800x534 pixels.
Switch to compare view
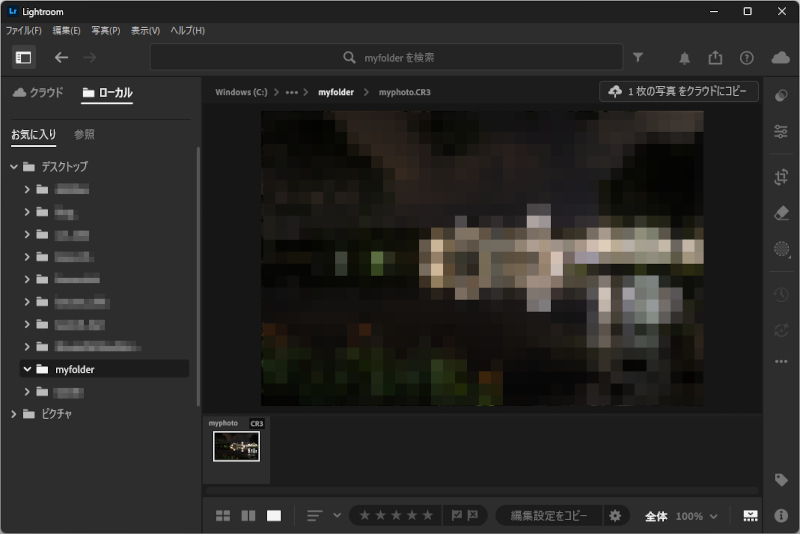[x=248, y=516]
